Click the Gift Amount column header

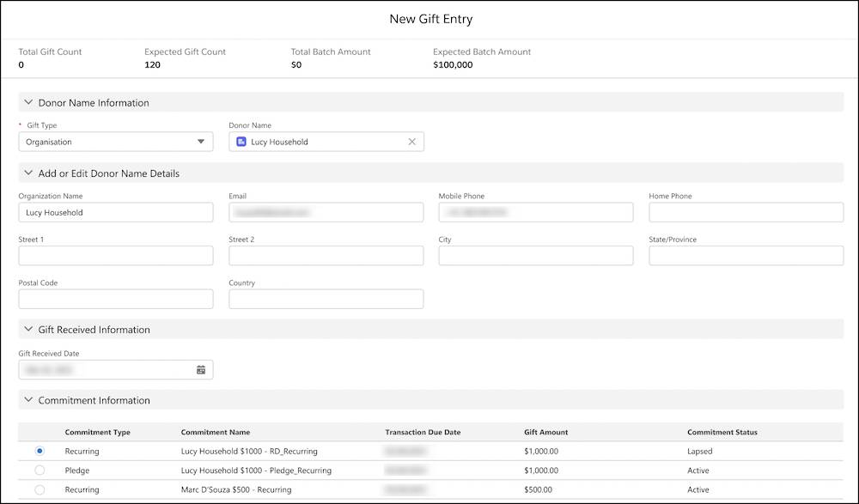click(546, 432)
